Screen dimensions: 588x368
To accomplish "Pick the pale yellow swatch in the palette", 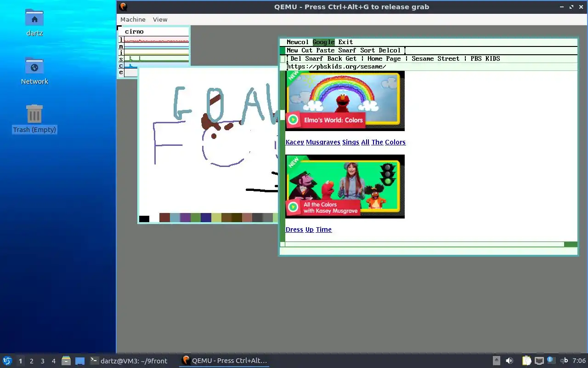I will (216, 218).
